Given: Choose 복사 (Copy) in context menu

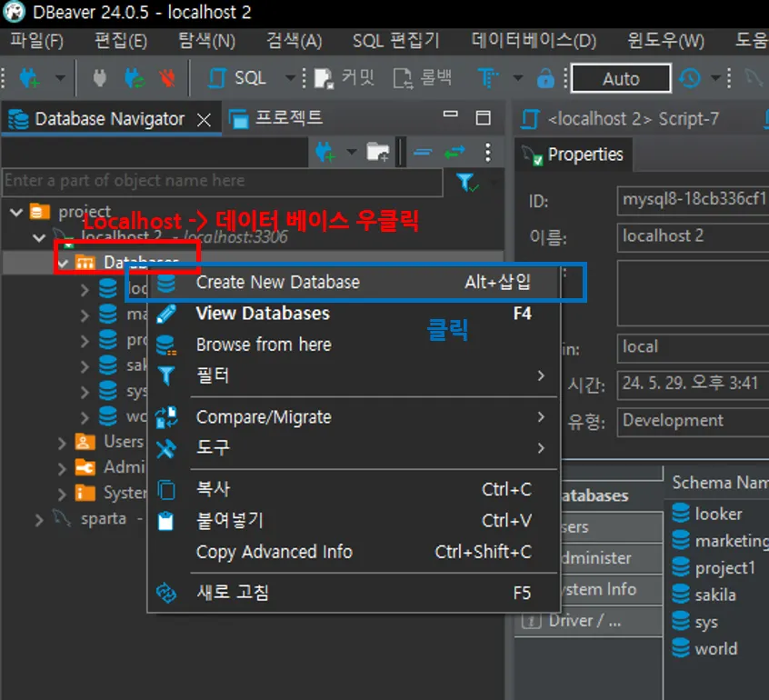Looking at the screenshot, I should click(x=354, y=489).
